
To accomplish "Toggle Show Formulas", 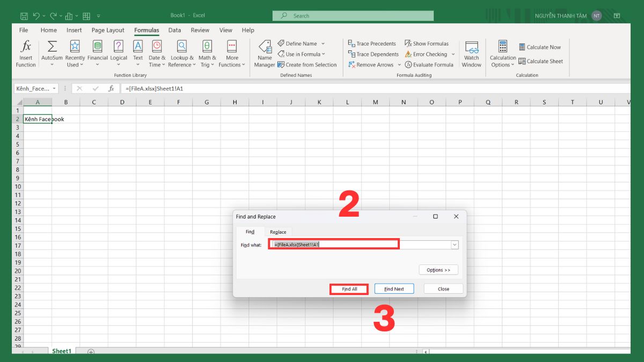I will [x=427, y=43].
